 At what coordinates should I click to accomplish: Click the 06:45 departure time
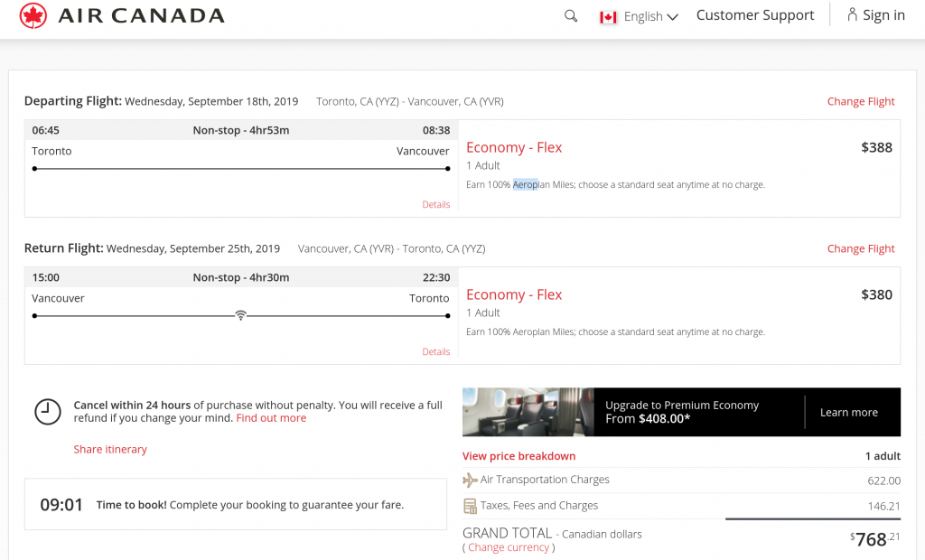click(x=45, y=130)
